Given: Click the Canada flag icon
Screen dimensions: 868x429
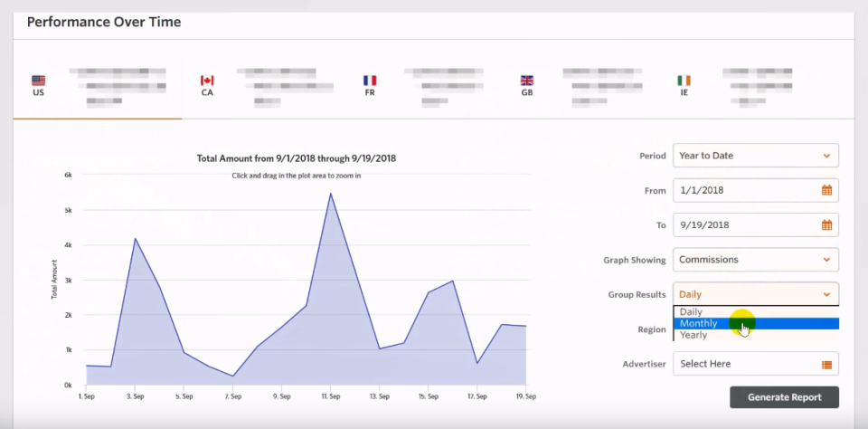Looking at the screenshot, I should pyautogui.click(x=207, y=81).
